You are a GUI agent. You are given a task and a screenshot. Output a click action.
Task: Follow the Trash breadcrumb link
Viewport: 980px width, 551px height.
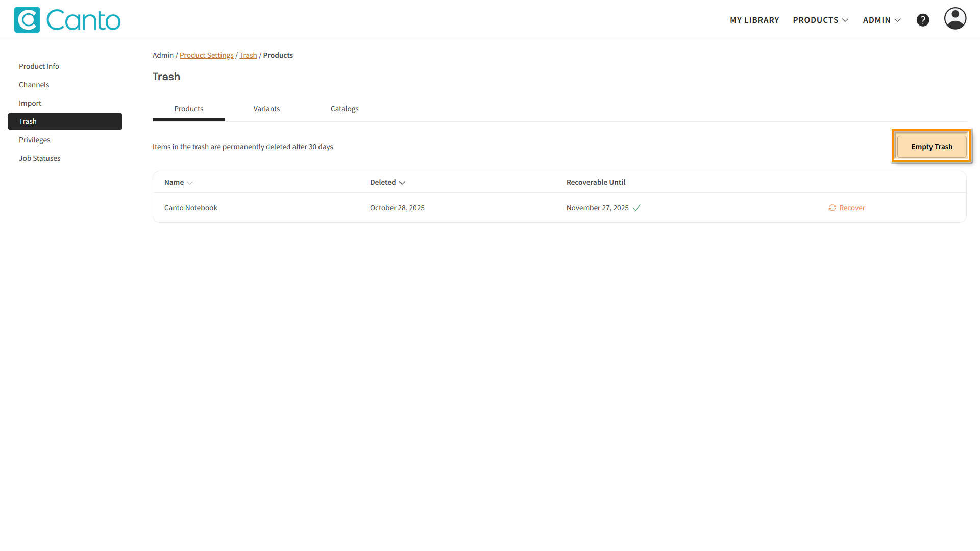[x=248, y=55]
